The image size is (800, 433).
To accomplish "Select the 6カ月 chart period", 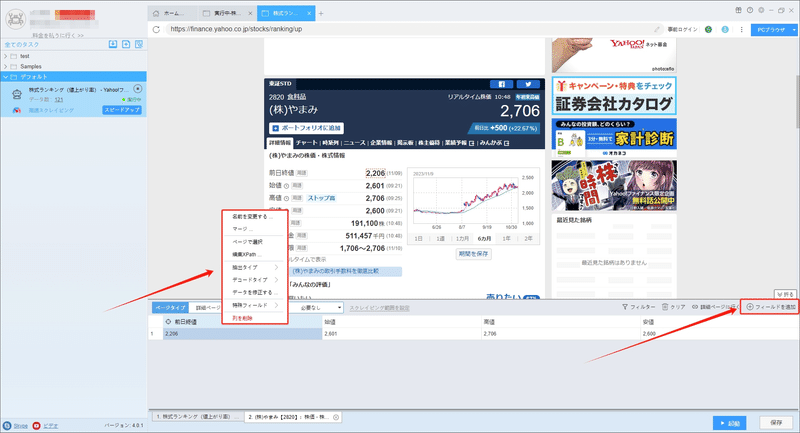I will point(484,238).
